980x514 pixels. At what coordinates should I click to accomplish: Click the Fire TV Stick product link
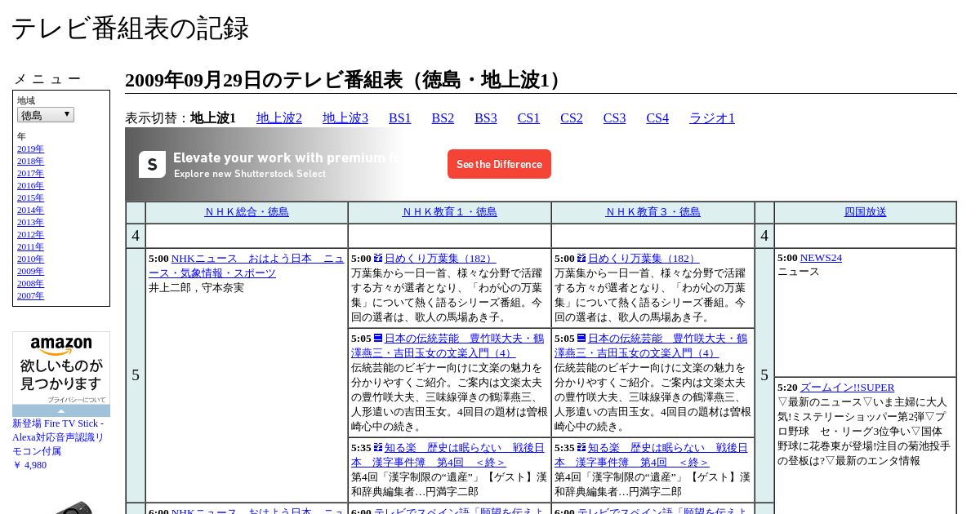pos(58,437)
